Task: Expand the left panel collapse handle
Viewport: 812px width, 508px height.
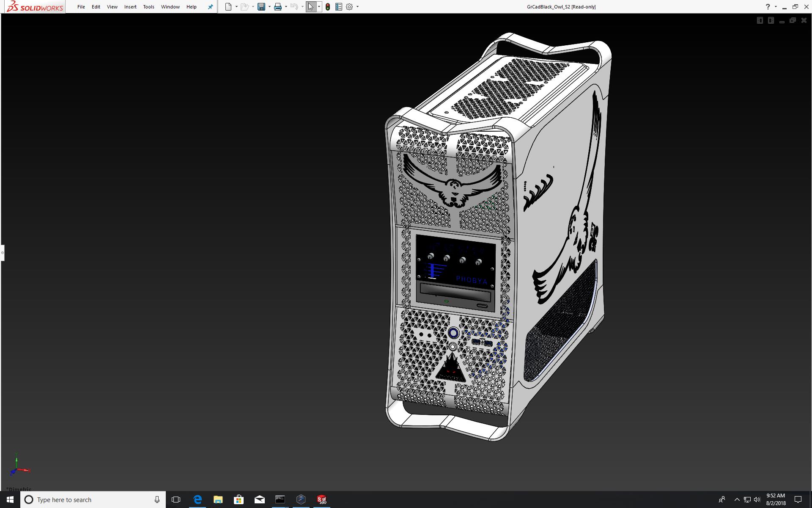Action: point(2,253)
